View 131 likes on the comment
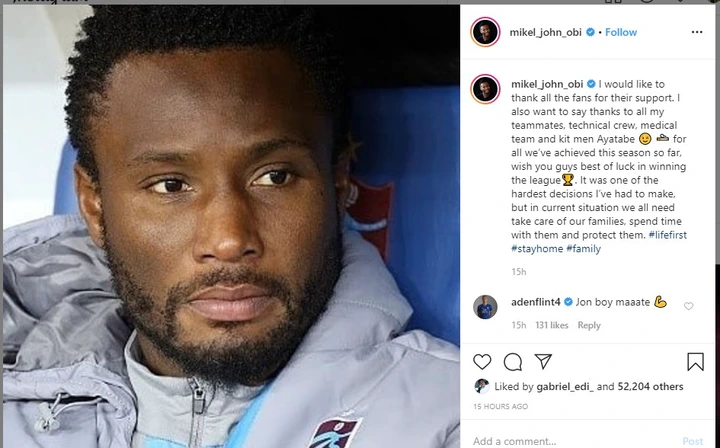Image resolution: width=720 pixels, height=448 pixels. click(x=551, y=325)
